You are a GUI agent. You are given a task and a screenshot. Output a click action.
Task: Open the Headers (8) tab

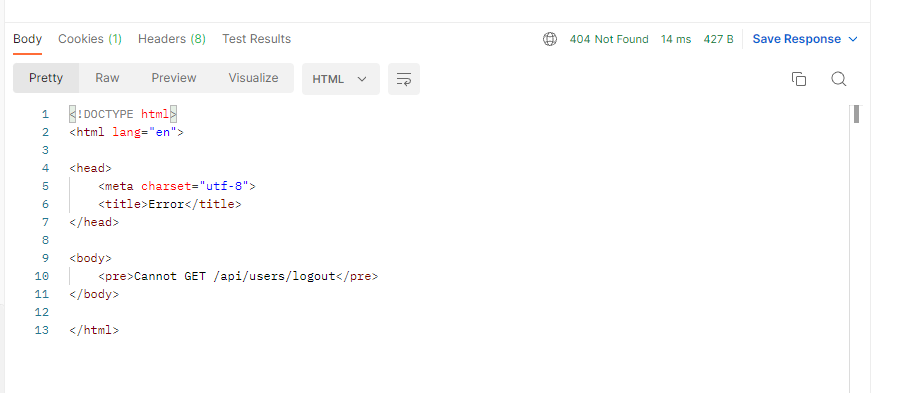[172, 39]
